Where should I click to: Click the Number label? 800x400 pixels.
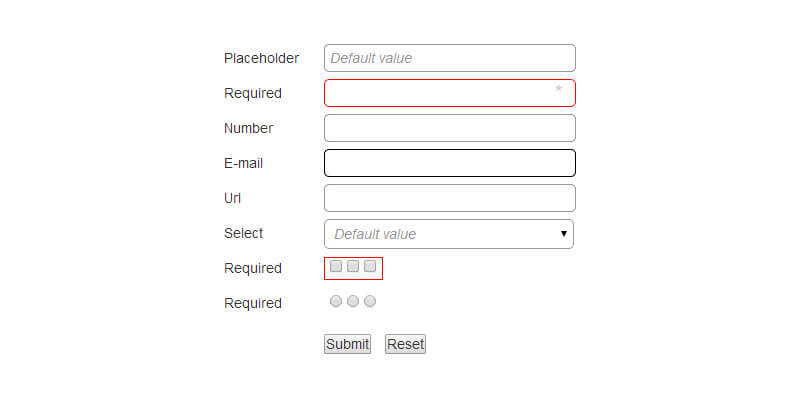click(248, 128)
